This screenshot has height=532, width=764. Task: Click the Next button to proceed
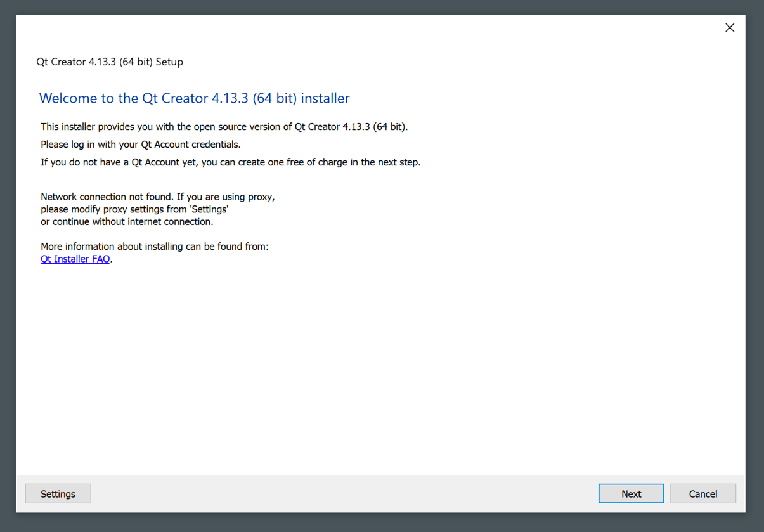coord(631,493)
